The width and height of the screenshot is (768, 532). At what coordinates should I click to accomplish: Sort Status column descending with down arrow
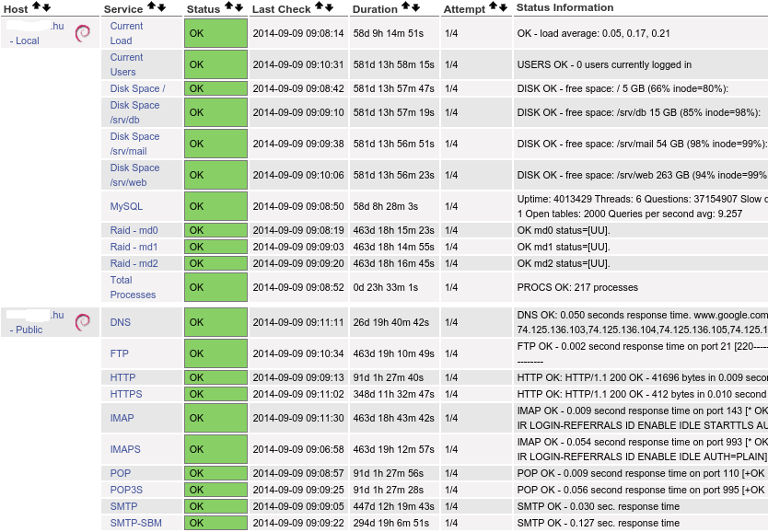coord(239,6)
